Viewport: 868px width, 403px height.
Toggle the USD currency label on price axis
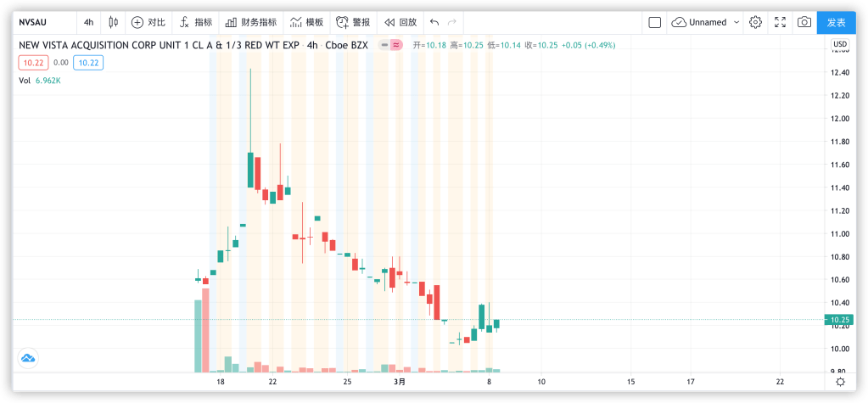839,44
